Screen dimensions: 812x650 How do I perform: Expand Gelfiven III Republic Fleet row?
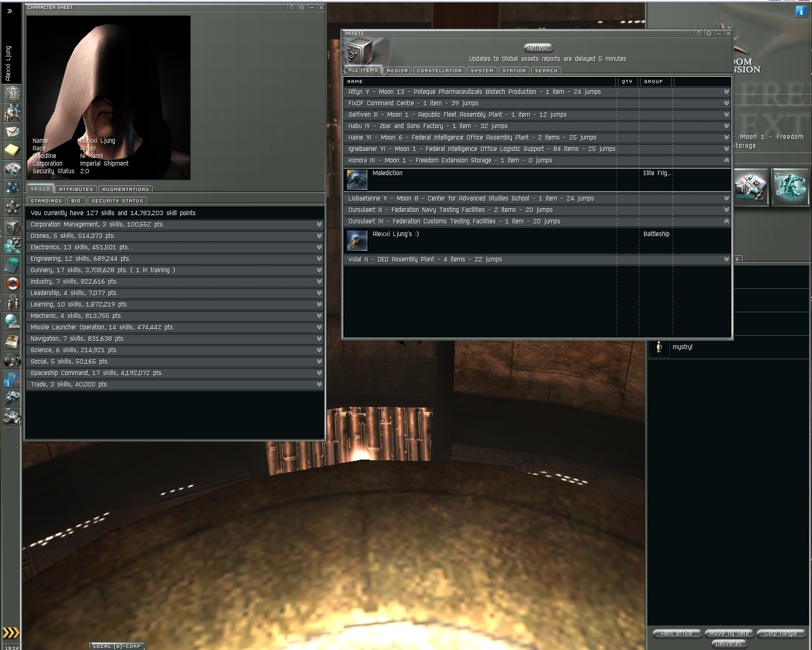[537, 115]
